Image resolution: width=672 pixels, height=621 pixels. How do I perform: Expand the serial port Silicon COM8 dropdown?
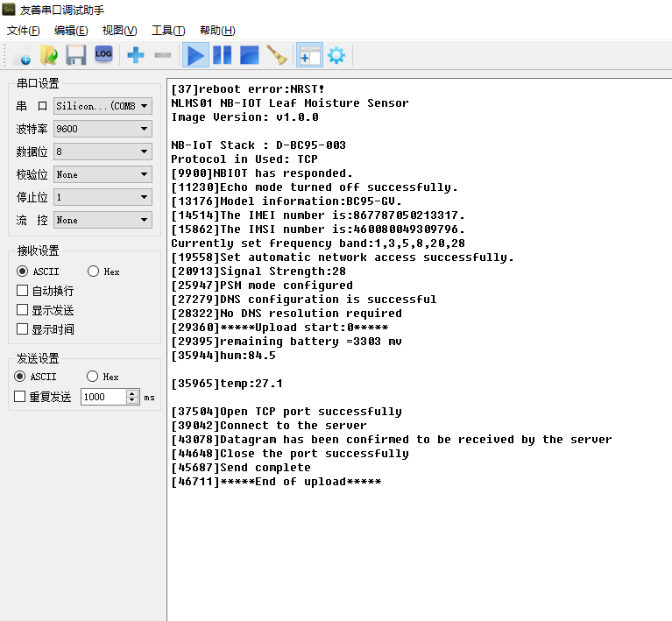(x=103, y=106)
